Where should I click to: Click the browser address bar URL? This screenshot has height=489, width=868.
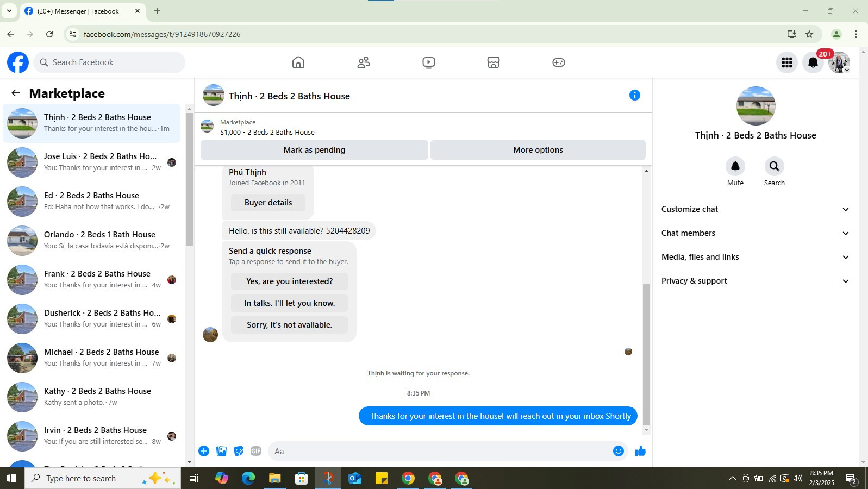click(162, 34)
